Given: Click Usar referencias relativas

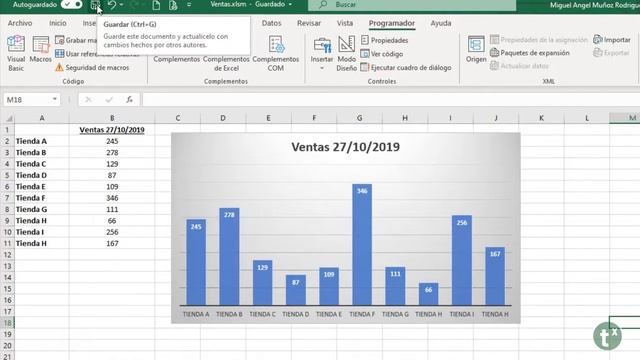Looking at the screenshot, I should pyautogui.click(x=97, y=54).
